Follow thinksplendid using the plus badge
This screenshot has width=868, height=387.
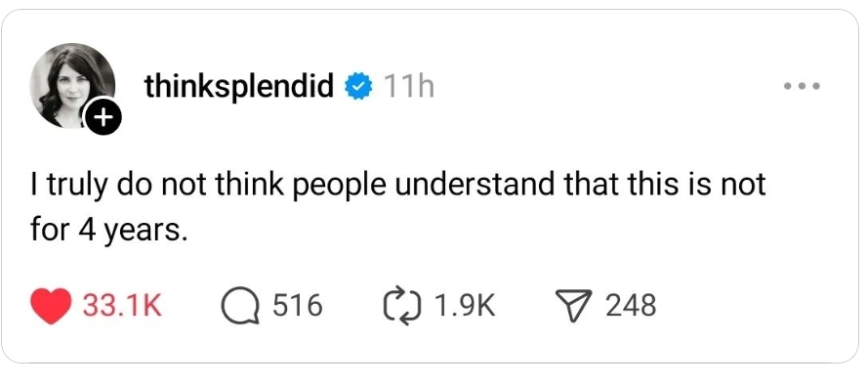(x=103, y=117)
